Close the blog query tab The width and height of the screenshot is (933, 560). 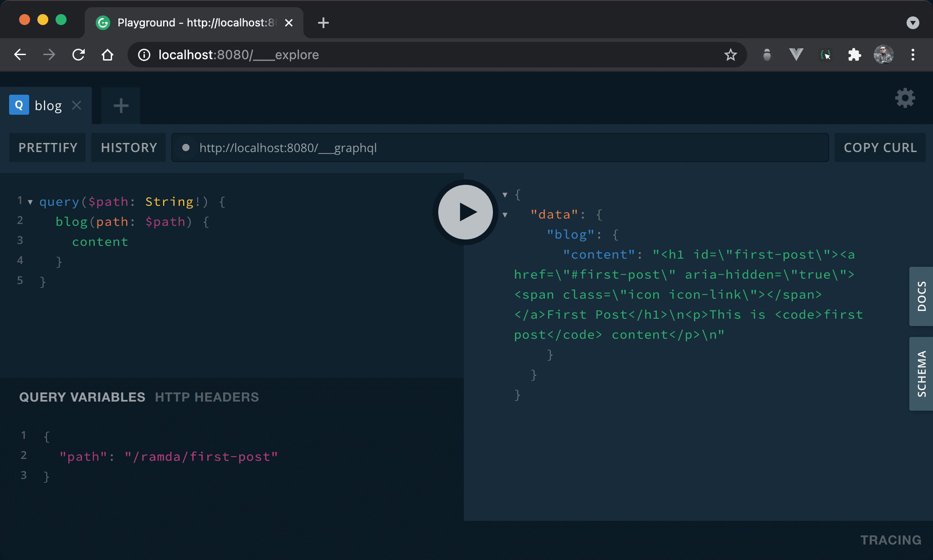click(x=77, y=106)
